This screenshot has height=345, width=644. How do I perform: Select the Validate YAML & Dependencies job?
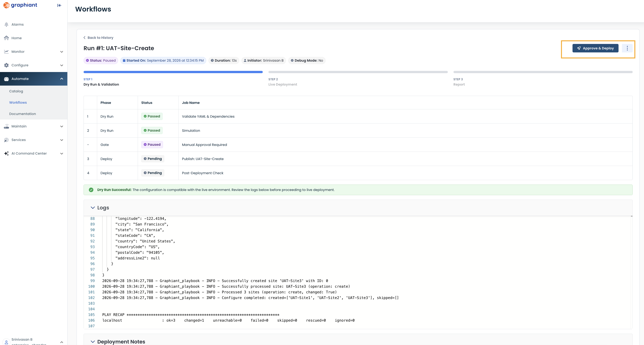[x=208, y=117]
